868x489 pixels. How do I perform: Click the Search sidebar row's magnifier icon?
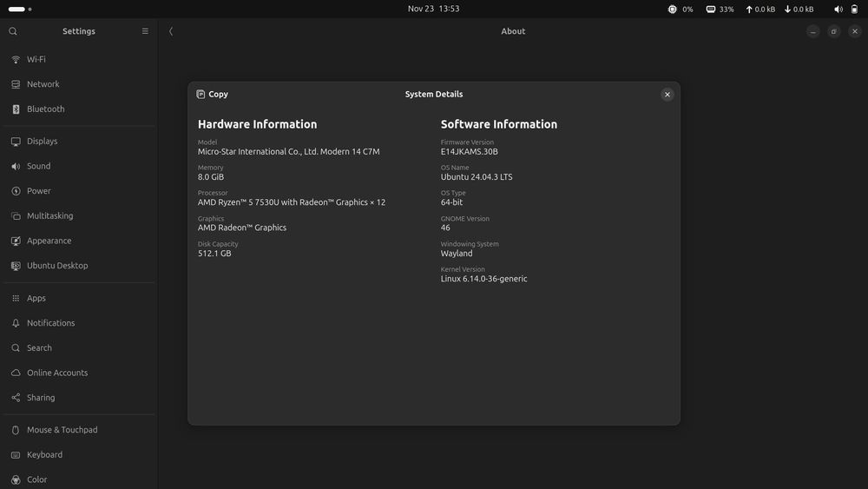(x=16, y=347)
